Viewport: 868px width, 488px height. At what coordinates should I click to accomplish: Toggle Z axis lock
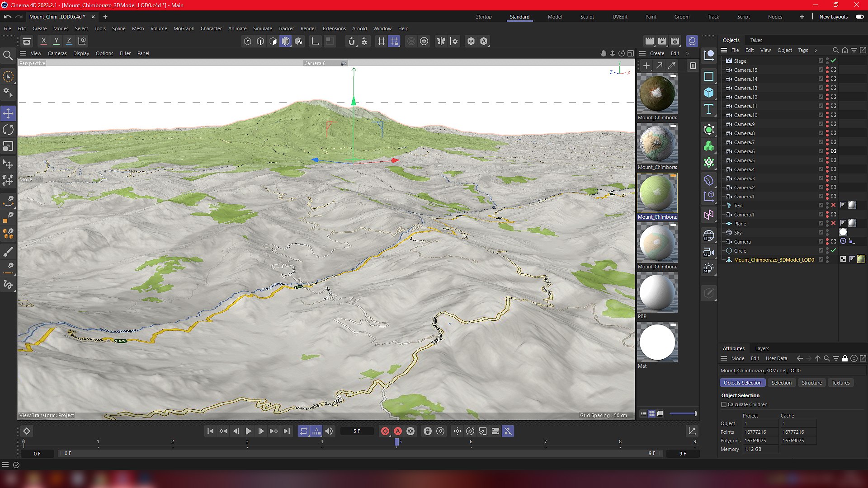point(69,41)
